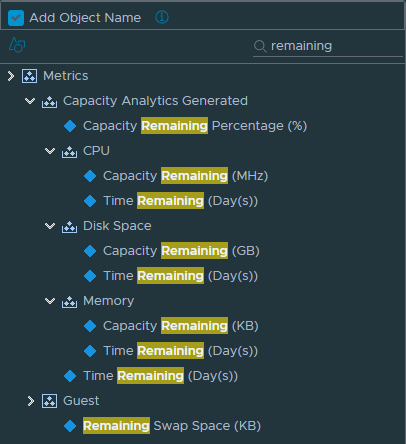Collapse the Memory group
This screenshot has height=444, width=406.
[50, 301]
